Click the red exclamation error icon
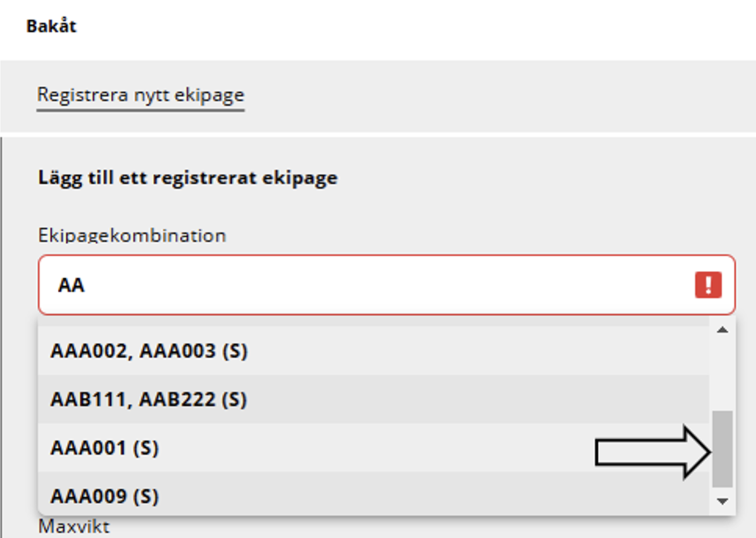 click(x=708, y=285)
